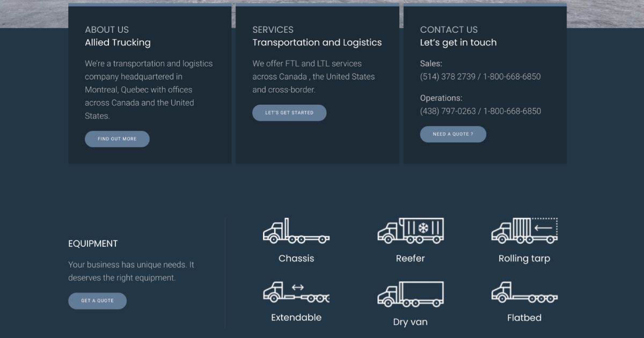
Task: Select the Flatbed label
Action: point(524,318)
